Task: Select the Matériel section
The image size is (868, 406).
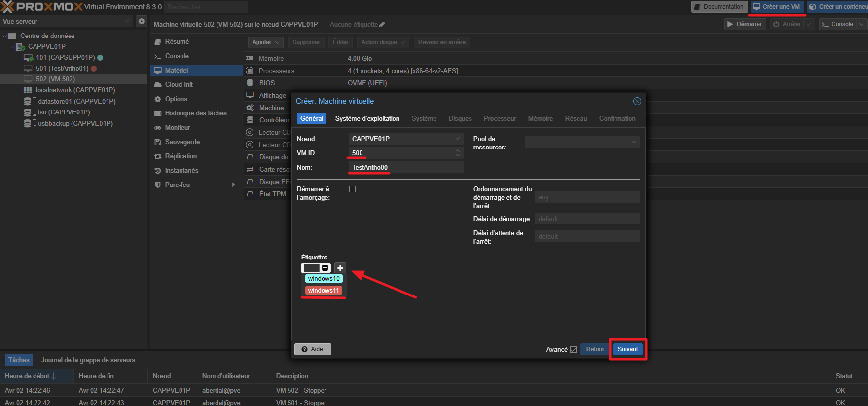Action: point(196,71)
